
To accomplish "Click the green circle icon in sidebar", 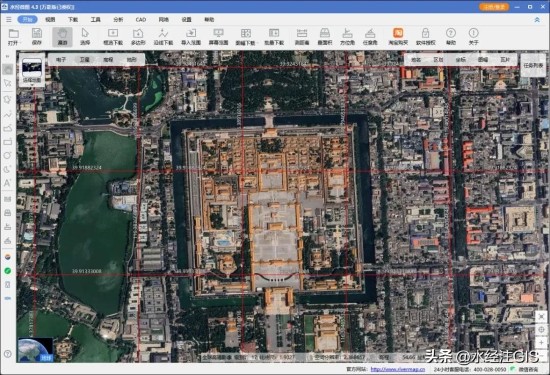I will click(x=7, y=271).
